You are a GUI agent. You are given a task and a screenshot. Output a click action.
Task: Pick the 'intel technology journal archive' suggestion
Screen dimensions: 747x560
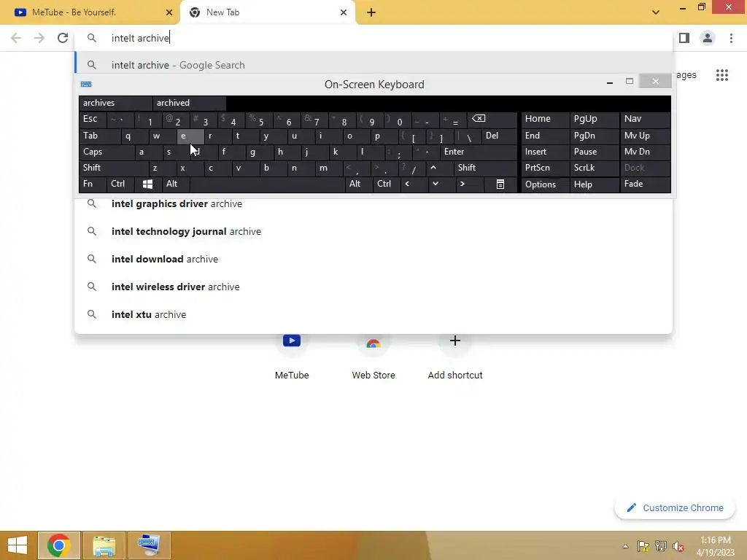tap(373, 231)
